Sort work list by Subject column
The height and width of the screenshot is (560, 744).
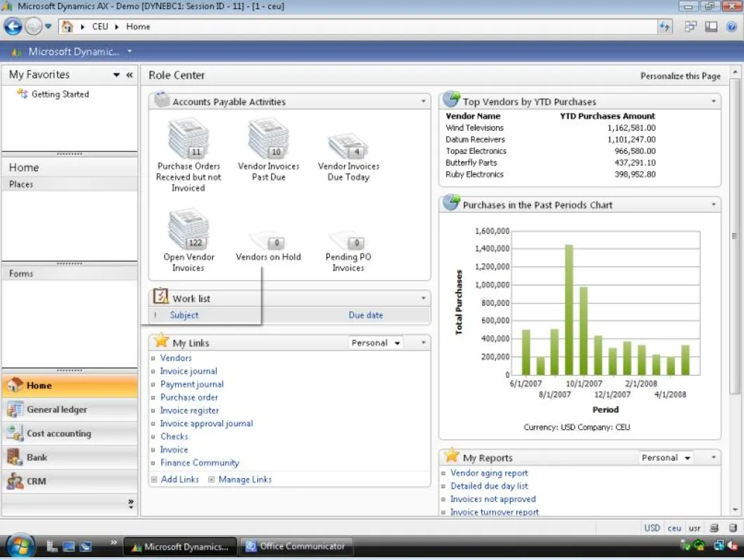point(184,315)
